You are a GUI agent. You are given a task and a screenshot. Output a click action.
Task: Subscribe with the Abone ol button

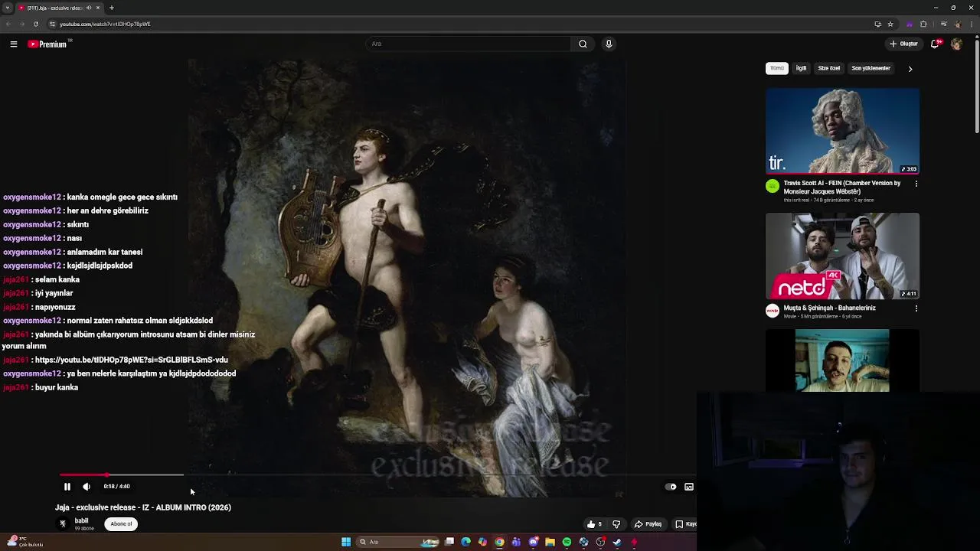121,524
